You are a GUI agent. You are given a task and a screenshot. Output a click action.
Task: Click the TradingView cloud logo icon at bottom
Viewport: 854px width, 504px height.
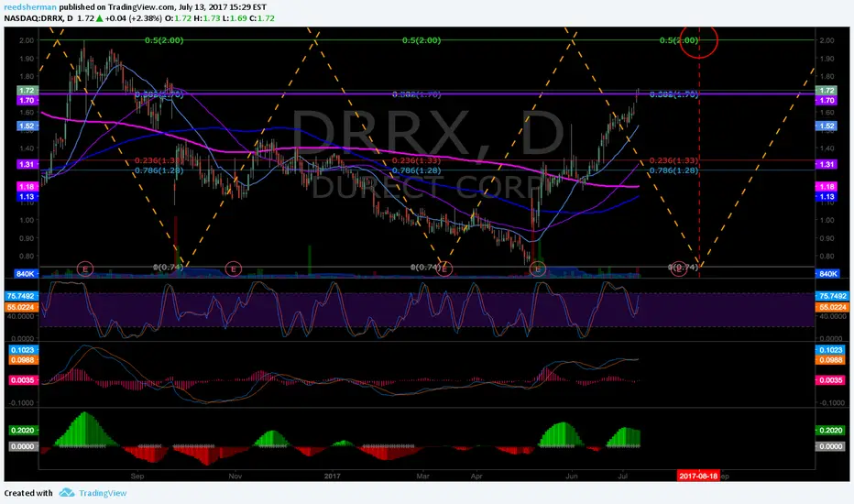[67, 493]
